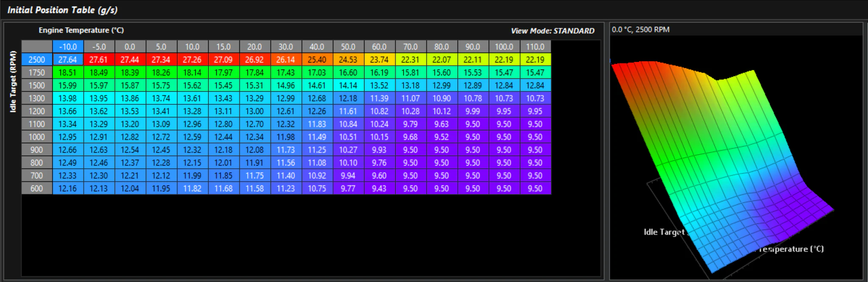
Task: Select cell 14.14 in the 1500 row
Action: 348,85
